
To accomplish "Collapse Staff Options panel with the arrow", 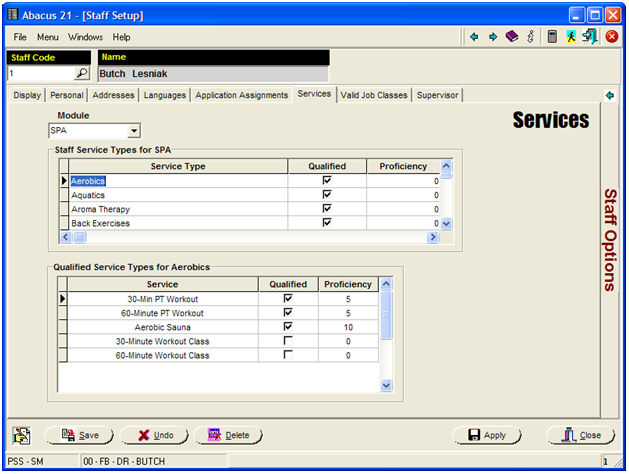I will [x=609, y=95].
